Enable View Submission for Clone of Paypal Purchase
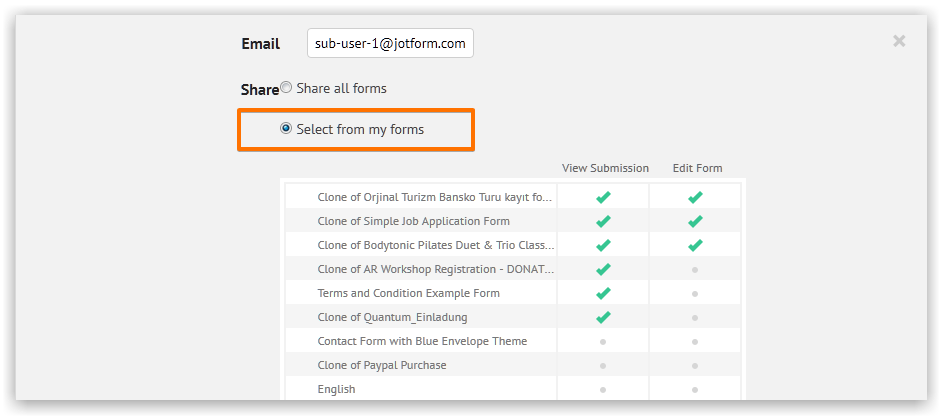Viewport: 942px width, 420px height. 602,365
